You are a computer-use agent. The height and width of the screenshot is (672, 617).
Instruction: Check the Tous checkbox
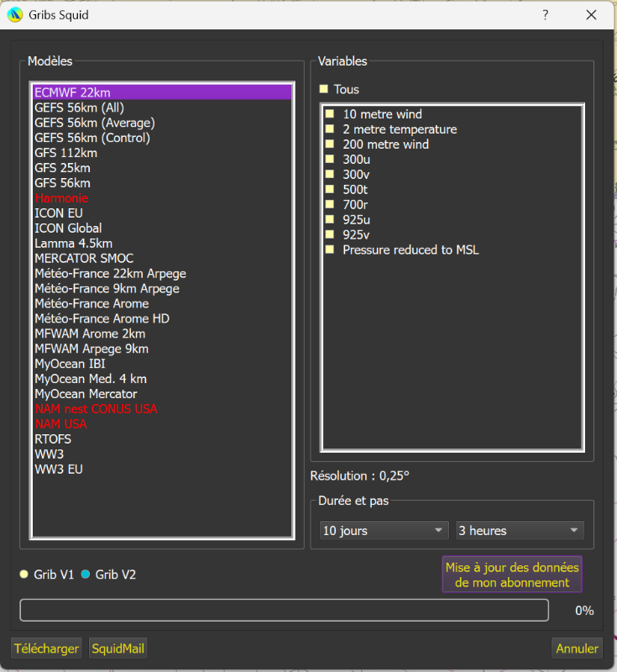[324, 89]
